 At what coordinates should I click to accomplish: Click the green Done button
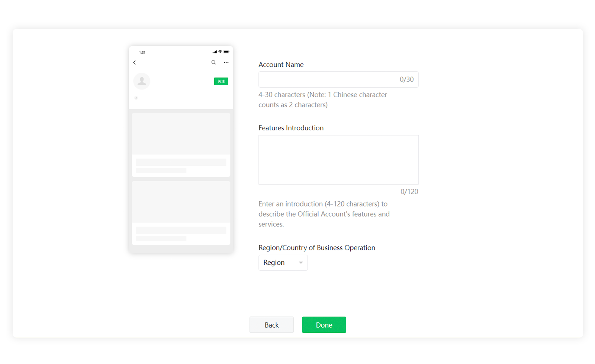(x=324, y=325)
